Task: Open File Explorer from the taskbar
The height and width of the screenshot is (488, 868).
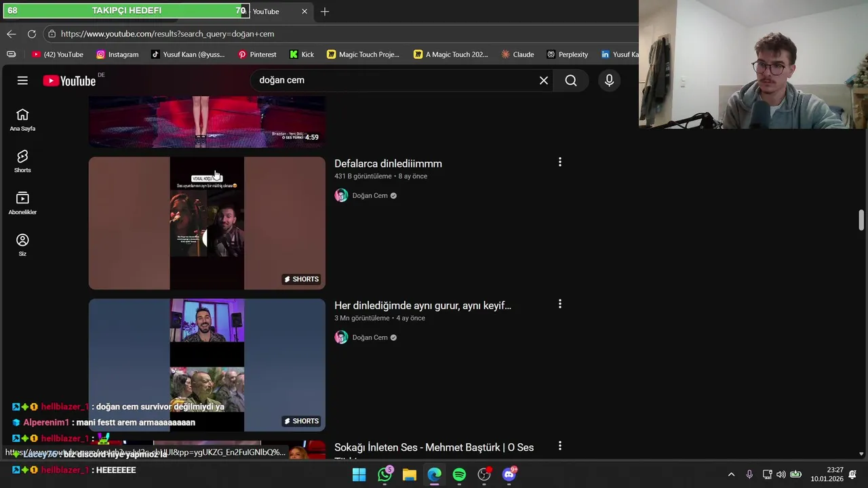Action: pos(410,474)
